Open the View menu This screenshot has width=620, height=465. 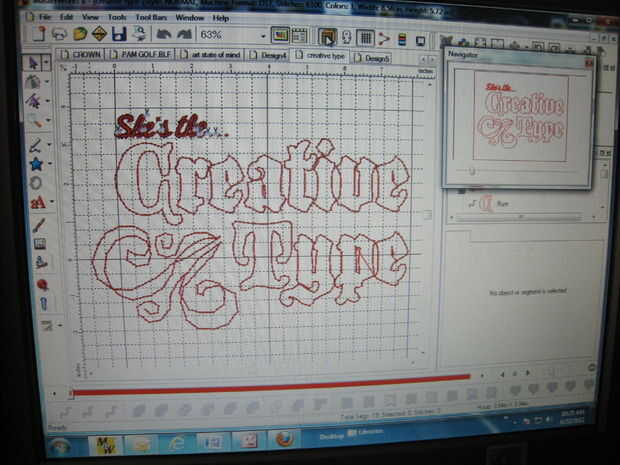pyautogui.click(x=90, y=17)
